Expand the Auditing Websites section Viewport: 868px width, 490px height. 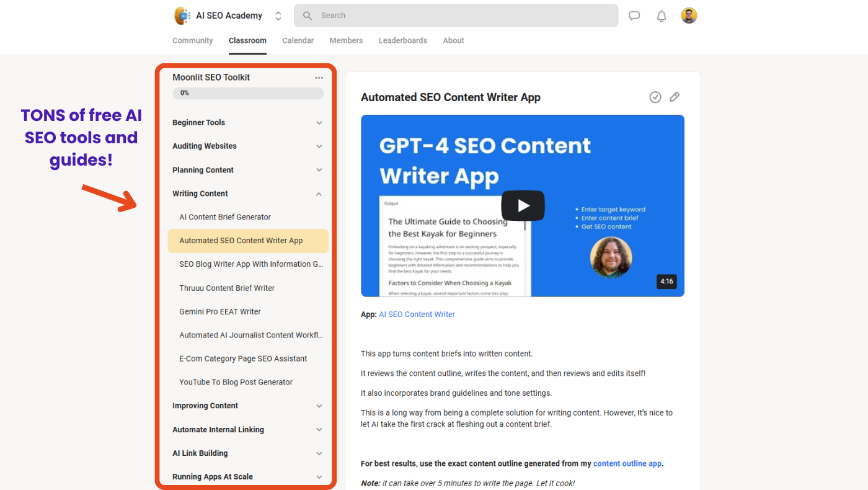319,146
